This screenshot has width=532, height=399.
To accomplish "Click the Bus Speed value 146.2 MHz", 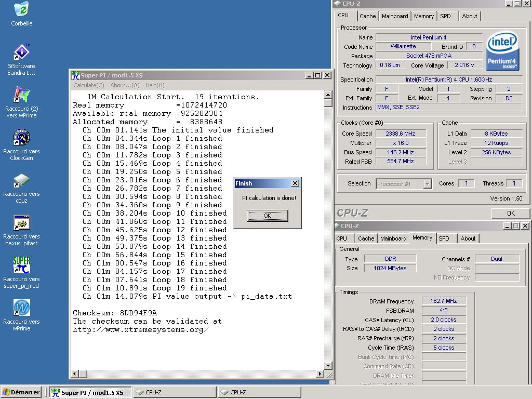I will coord(401,152).
